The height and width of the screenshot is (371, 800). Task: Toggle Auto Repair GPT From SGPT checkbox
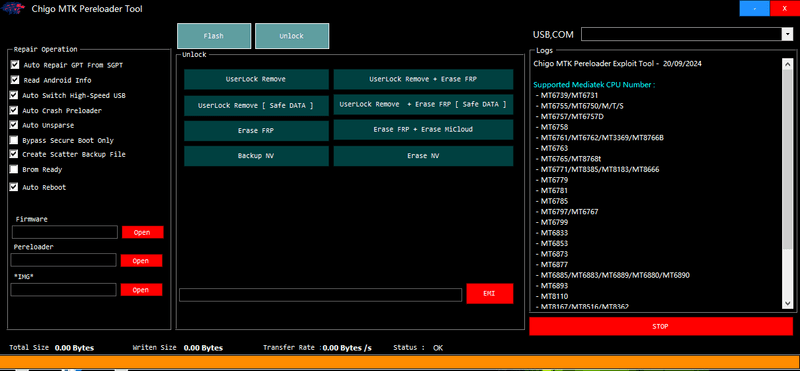click(14, 65)
